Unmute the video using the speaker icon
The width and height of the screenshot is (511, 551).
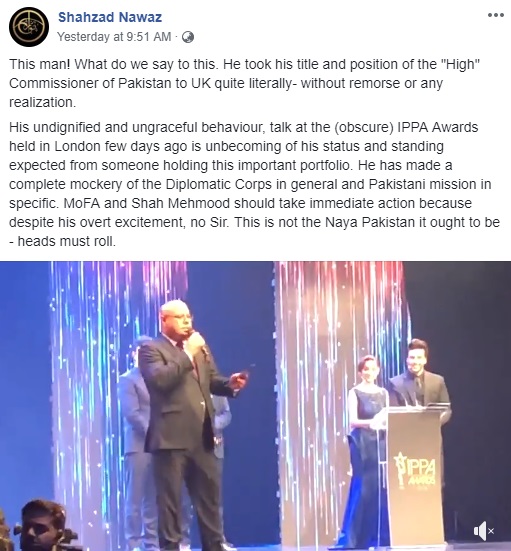pos(484,531)
